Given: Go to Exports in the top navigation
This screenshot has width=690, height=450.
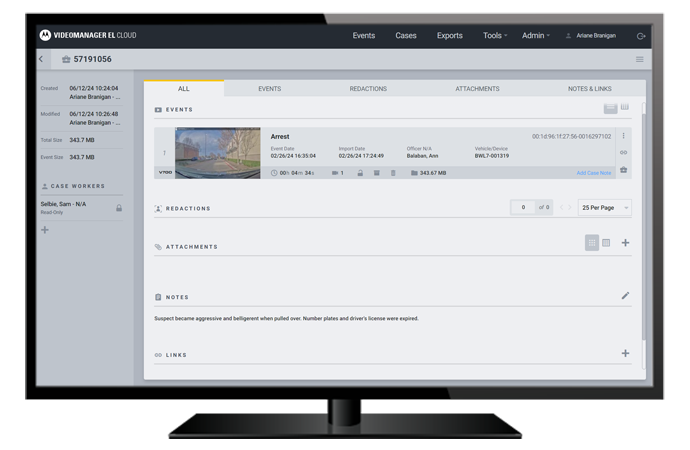Looking at the screenshot, I should [450, 36].
